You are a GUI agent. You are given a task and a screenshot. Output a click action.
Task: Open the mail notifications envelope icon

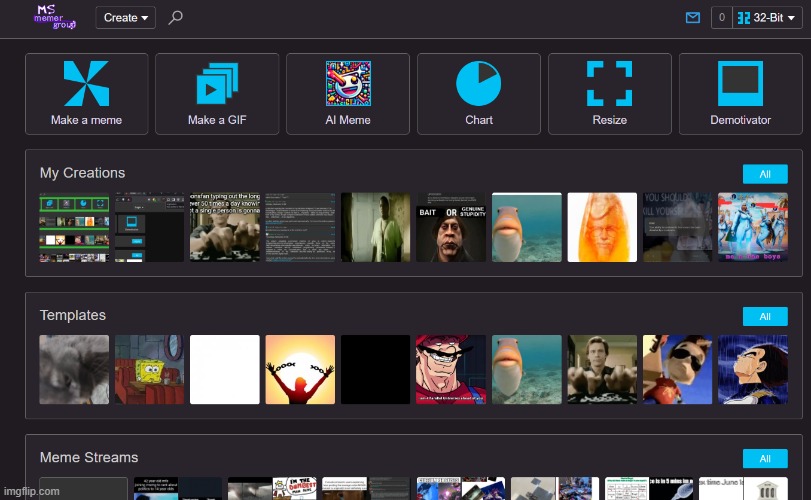pos(693,18)
